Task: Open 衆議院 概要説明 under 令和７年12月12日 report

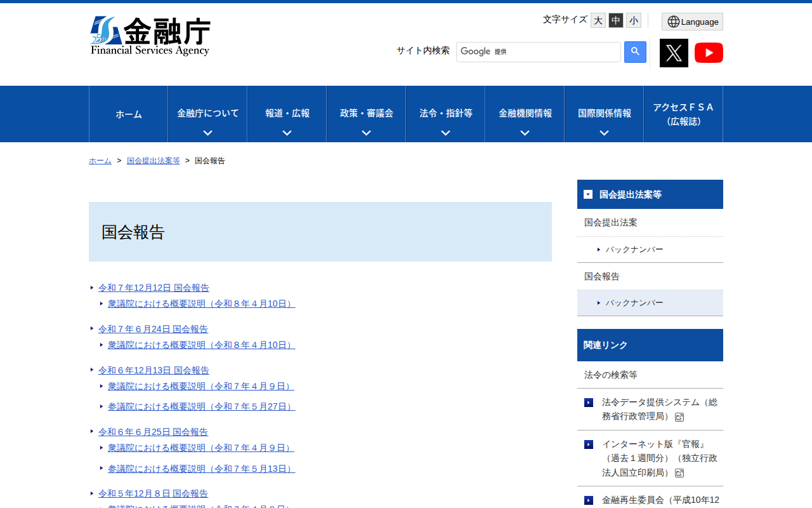Action: [201, 304]
